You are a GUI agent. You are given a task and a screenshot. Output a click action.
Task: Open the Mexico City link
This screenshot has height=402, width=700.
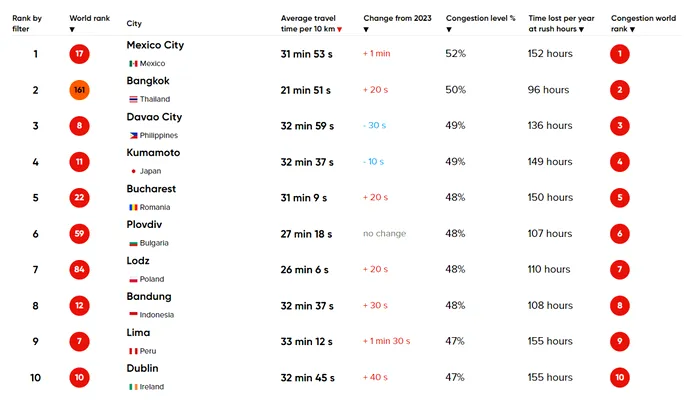(155, 45)
